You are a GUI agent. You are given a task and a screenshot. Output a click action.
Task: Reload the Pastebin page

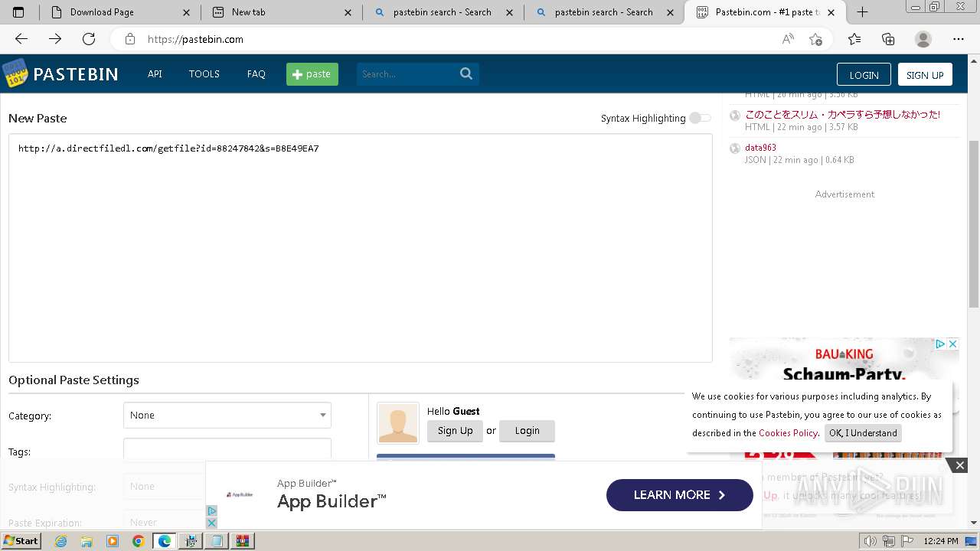(x=89, y=39)
